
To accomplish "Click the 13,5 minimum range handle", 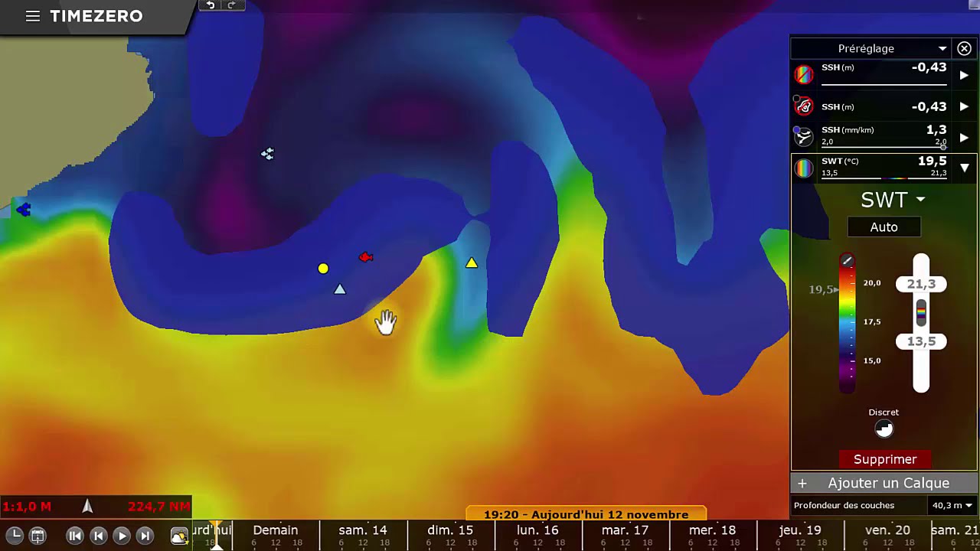I will point(921,341).
